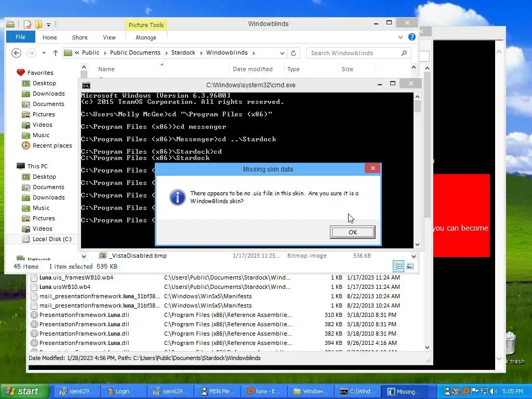Switch to luna search taskbar button
This screenshot has height=399, width=532.
263,392
